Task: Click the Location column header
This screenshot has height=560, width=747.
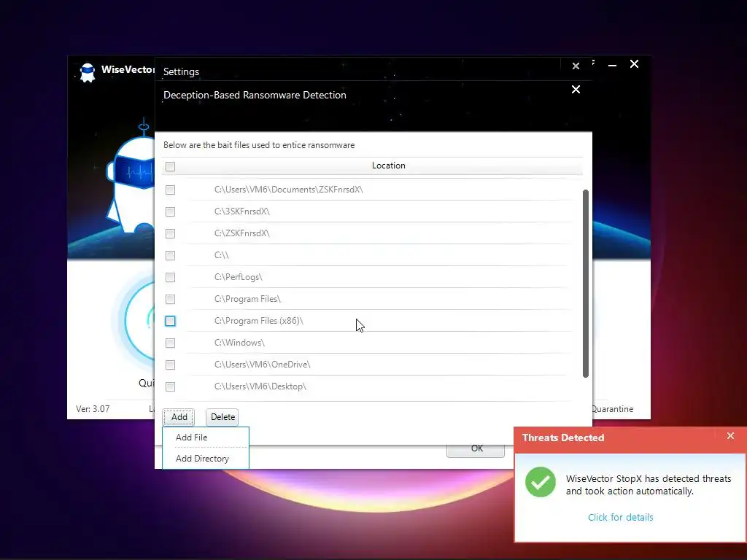Action: click(x=389, y=166)
